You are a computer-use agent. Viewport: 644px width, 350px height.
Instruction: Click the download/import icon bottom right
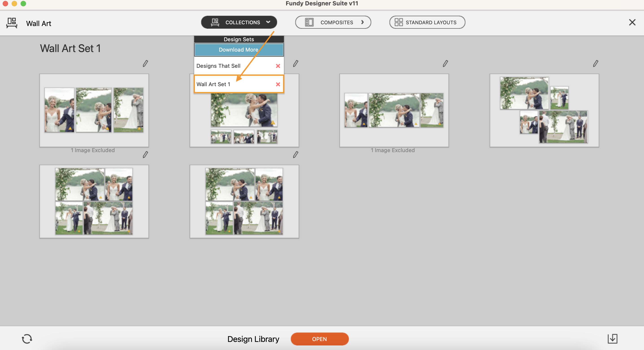click(612, 339)
